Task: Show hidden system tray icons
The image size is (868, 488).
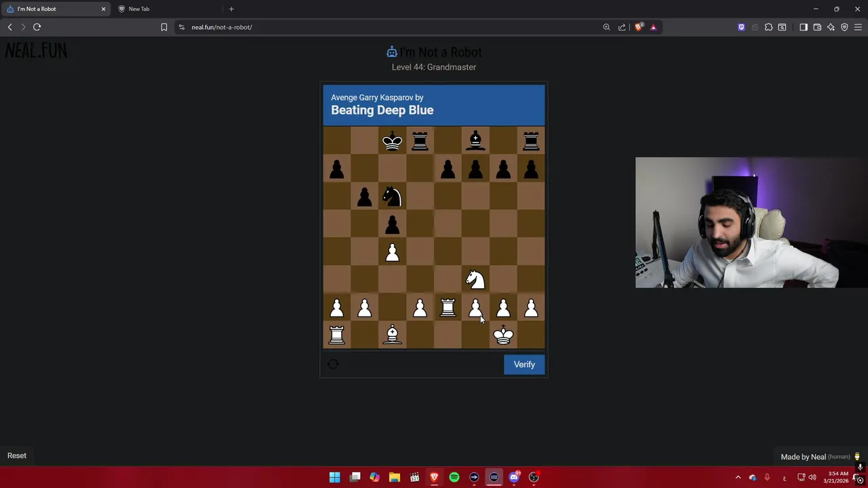Action: pyautogui.click(x=738, y=477)
